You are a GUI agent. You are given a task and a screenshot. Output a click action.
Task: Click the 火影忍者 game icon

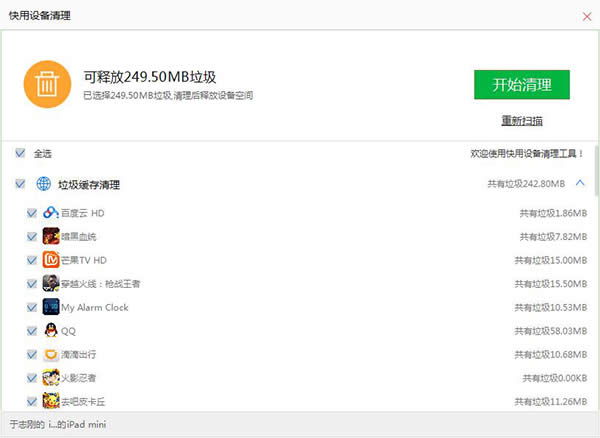tap(51, 378)
